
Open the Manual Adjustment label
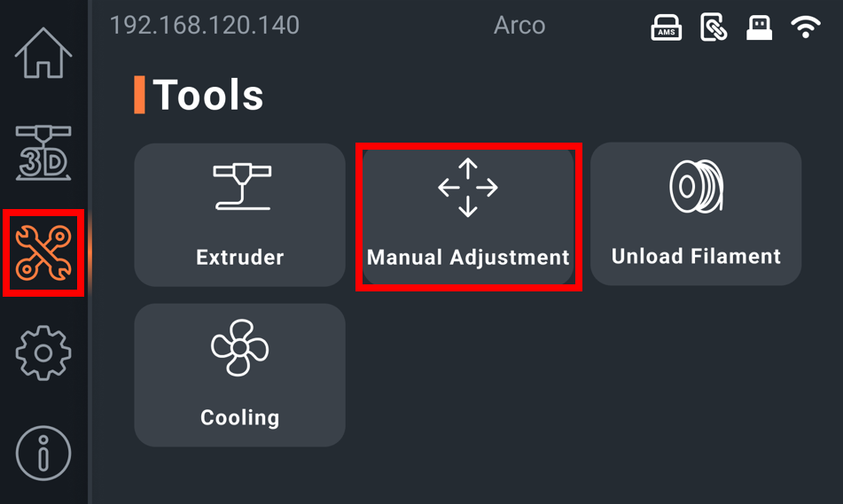point(468,258)
